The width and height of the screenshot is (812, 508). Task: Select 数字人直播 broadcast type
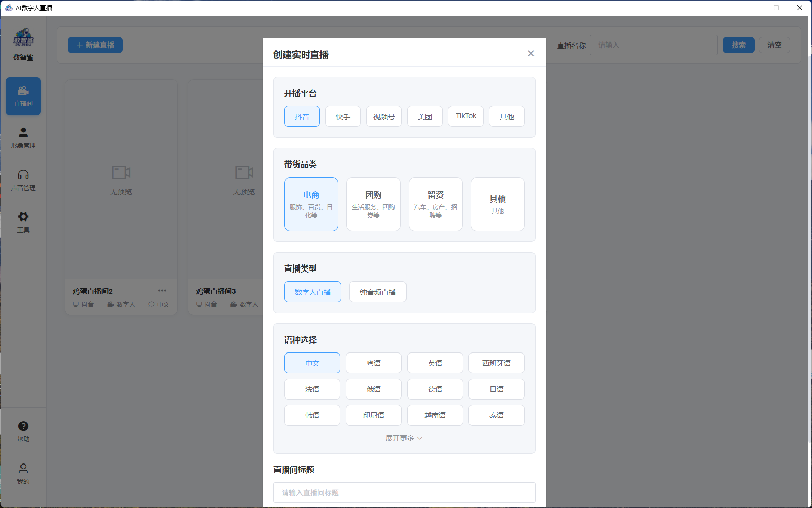click(313, 292)
